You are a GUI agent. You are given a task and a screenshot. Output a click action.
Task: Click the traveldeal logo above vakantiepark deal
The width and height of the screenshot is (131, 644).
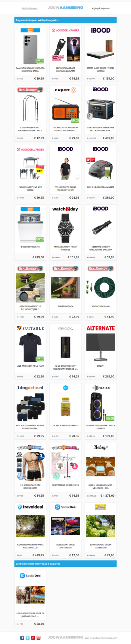30,507
